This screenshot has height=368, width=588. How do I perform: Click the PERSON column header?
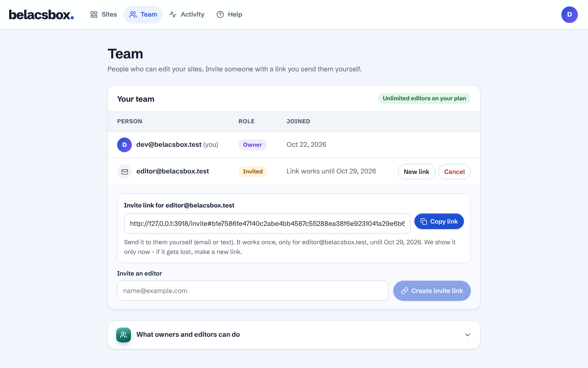[130, 121]
